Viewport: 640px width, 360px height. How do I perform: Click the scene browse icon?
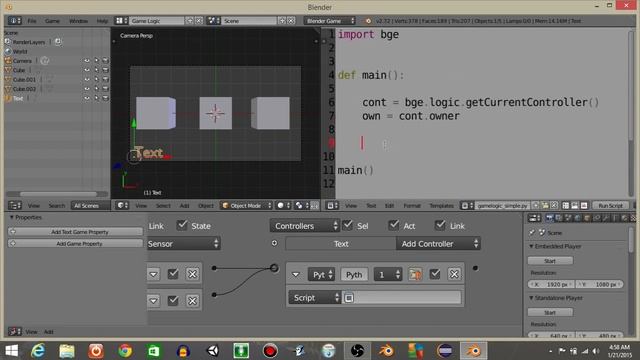pos(213,20)
